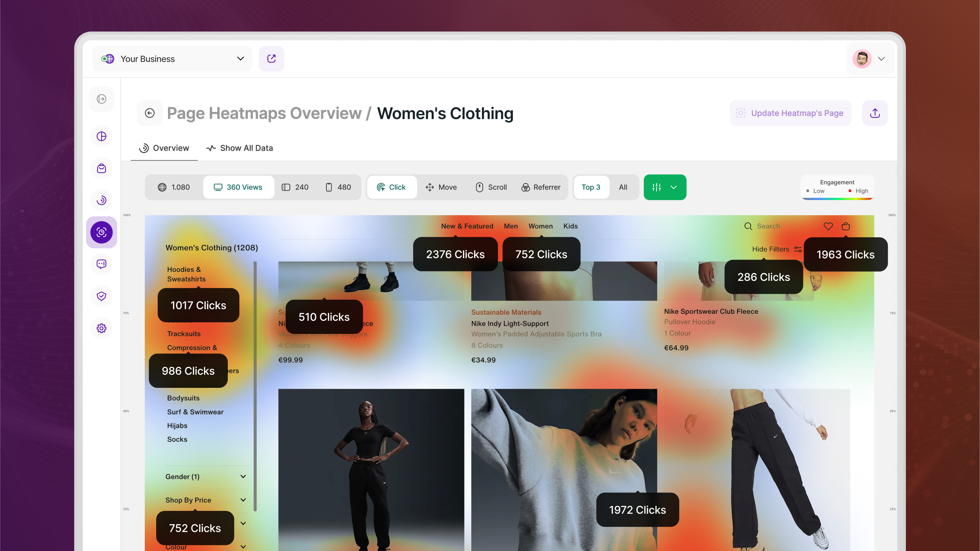
Task: Click the Your Business globe logo
Action: pos(108,58)
